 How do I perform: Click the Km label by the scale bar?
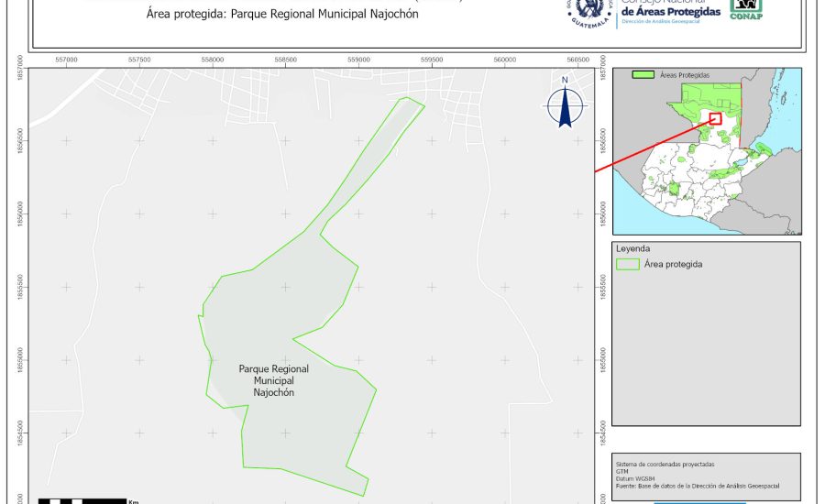click(134, 501)
